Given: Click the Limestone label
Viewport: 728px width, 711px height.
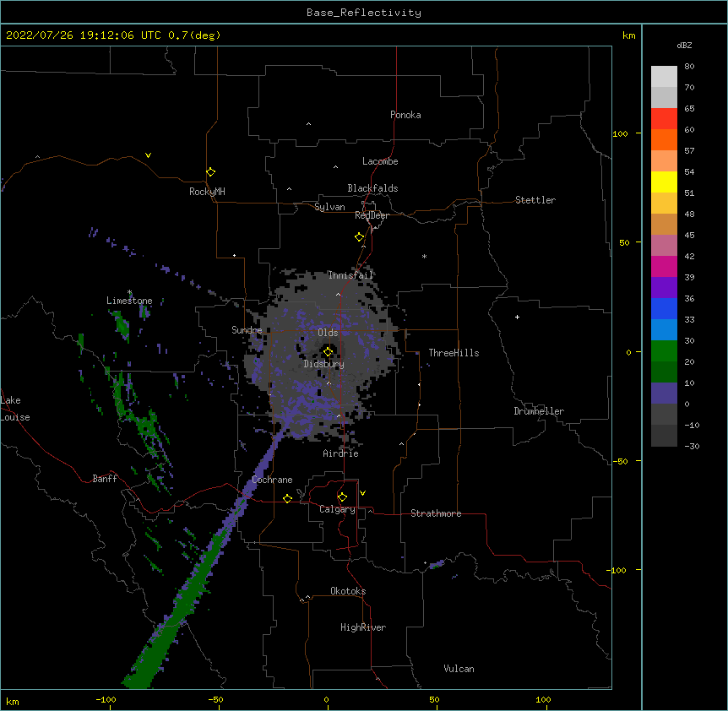Looking at the screenshot, I should click(129, 301).
